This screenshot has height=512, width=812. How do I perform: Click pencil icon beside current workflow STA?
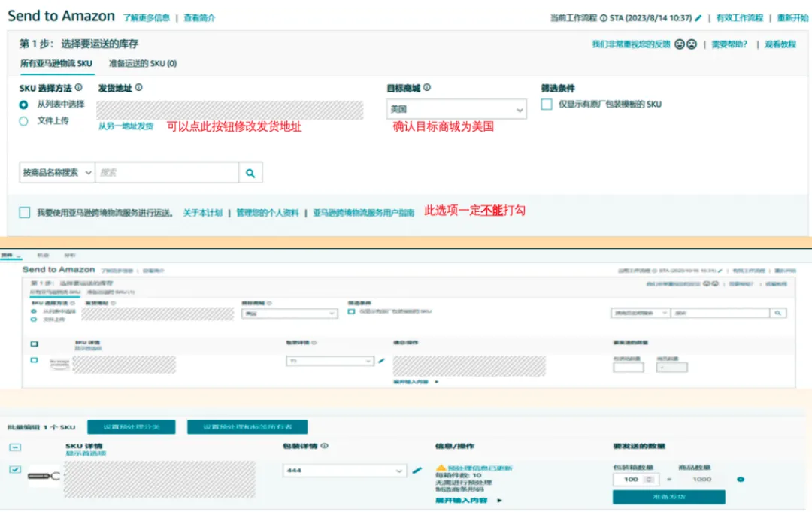[698, 17]
